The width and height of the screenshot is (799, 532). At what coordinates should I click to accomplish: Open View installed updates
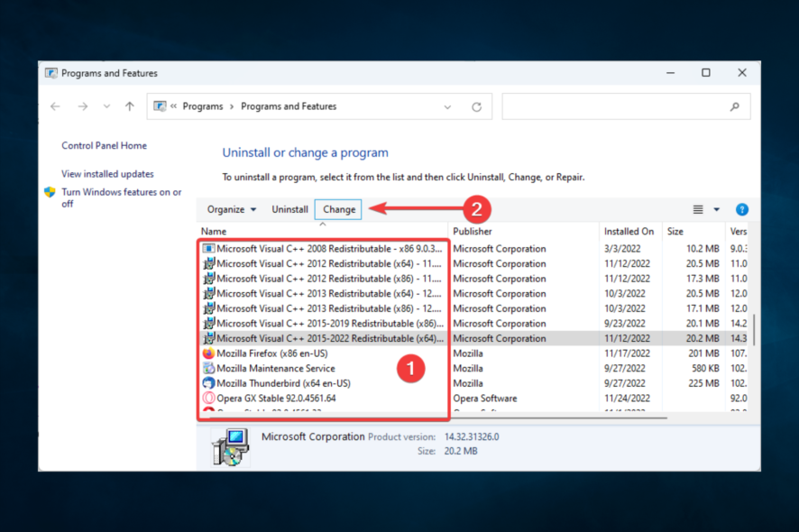(107, 174)
